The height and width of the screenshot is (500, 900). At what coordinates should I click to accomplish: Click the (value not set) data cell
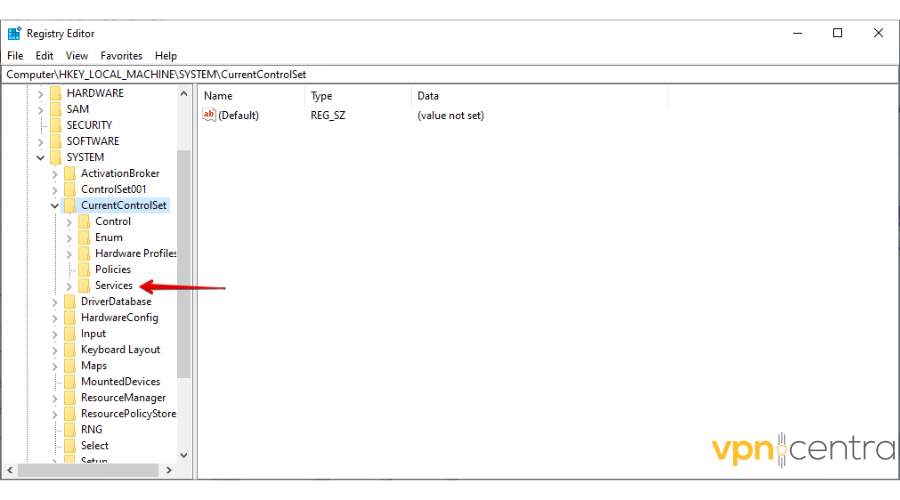pos(451,115)
